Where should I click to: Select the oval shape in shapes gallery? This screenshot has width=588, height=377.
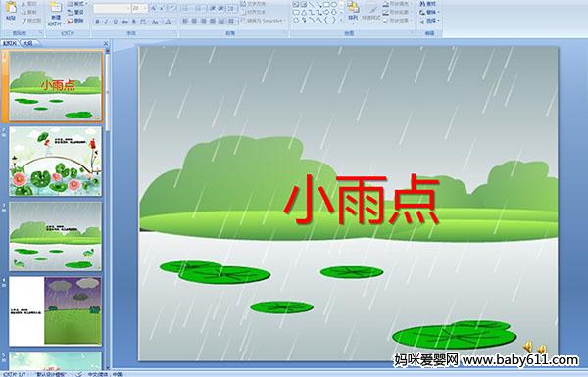pos(334,5)
